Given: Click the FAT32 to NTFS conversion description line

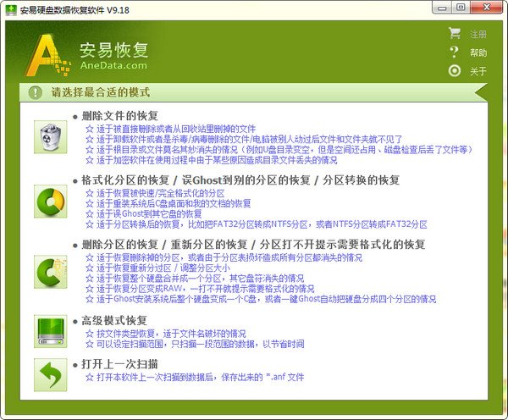Looking at the screenshot, I should point(257,224).
